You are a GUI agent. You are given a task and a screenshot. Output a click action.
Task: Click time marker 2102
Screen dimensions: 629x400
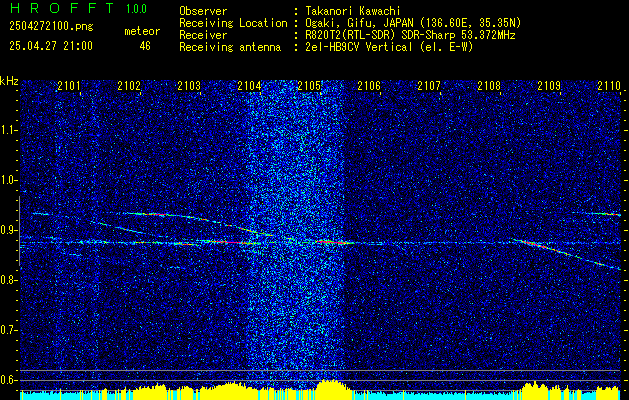pyautogui.click(x=129, y=85)
